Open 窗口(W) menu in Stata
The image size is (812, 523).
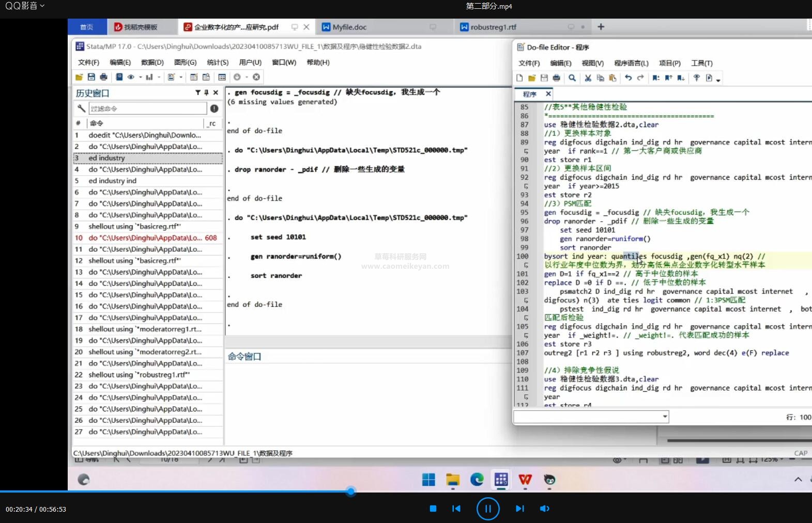click(284, 62)
